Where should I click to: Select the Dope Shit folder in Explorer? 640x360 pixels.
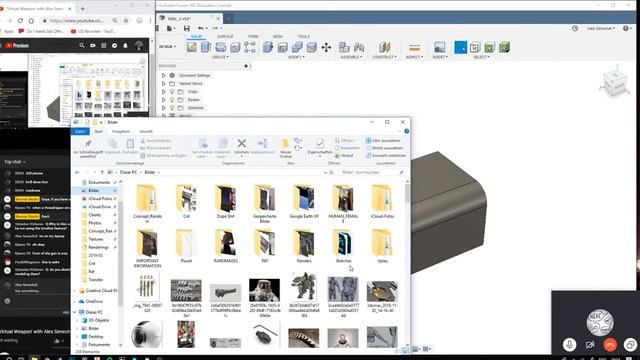click(225, 201)
